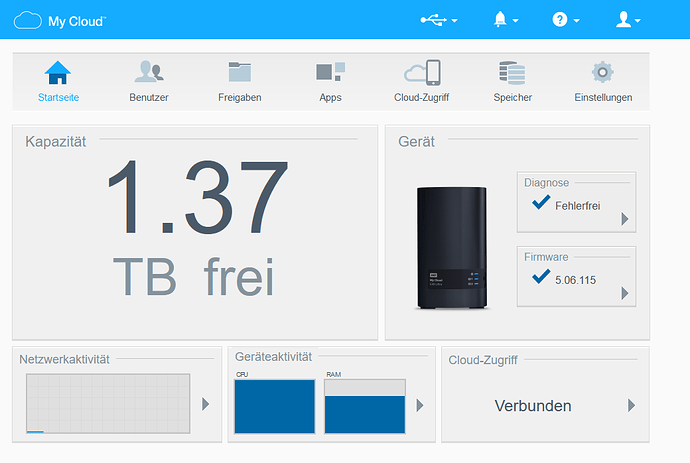Open Firmware details with the arrow
690x463 pixels.
624,293
